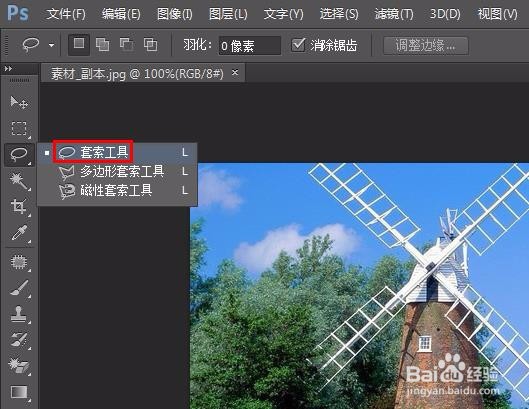Choose 磁性套索工具 from the flyout
The height and width of the screenshot is (409, 529).
117,191
